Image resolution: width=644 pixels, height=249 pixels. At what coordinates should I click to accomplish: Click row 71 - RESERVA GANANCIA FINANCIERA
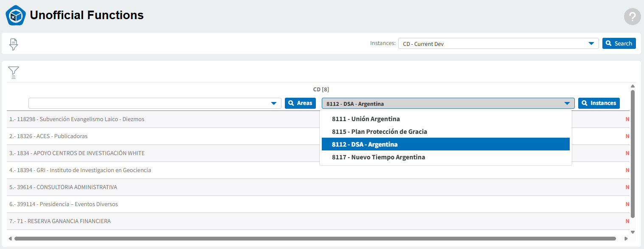pos(318,221)
